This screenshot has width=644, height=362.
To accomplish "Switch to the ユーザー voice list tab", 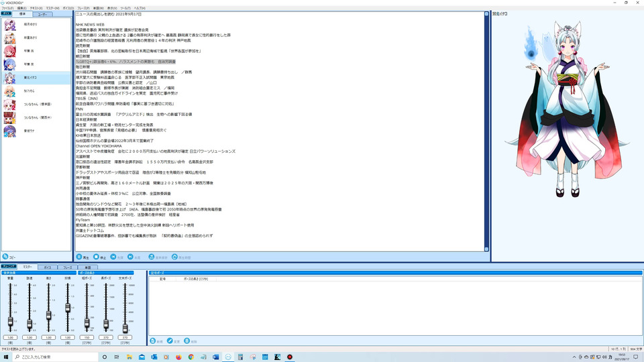I will pyautogui.click(x=42, y=14).
